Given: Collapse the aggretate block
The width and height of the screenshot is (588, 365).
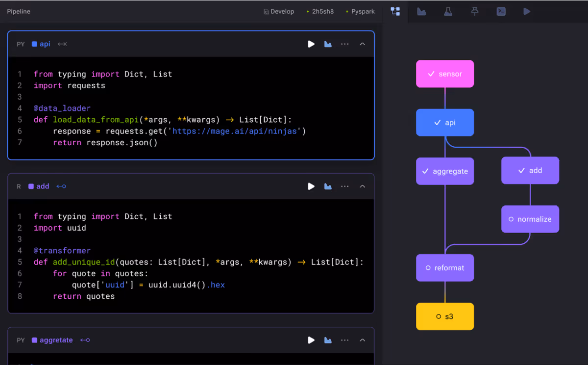Looking at the screenshot, I should point(363,340).
